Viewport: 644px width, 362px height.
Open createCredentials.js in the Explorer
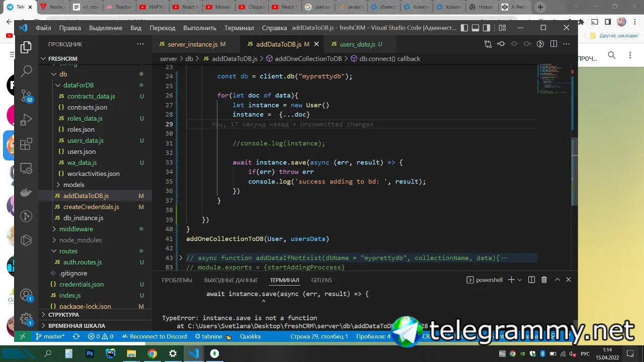click(x=95, y=207)
